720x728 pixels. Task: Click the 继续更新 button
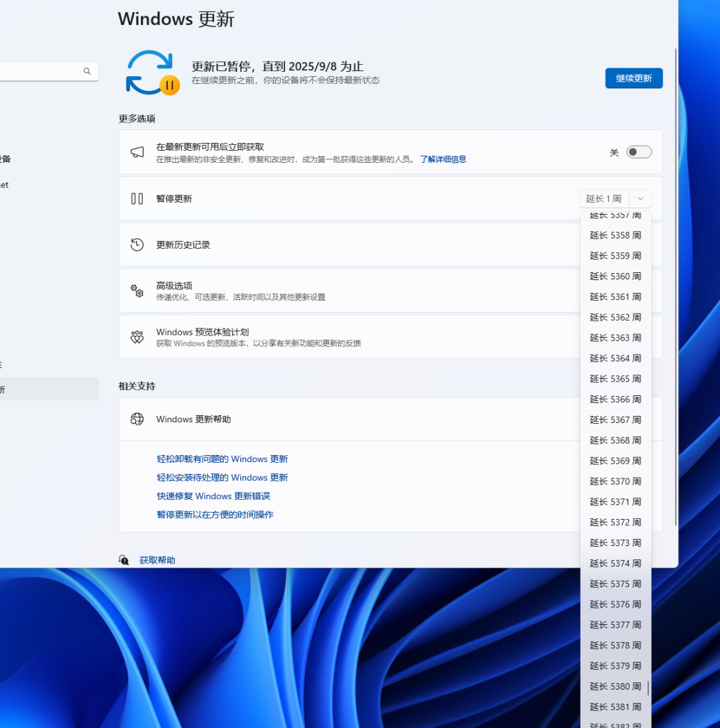(x=634, y=78)
